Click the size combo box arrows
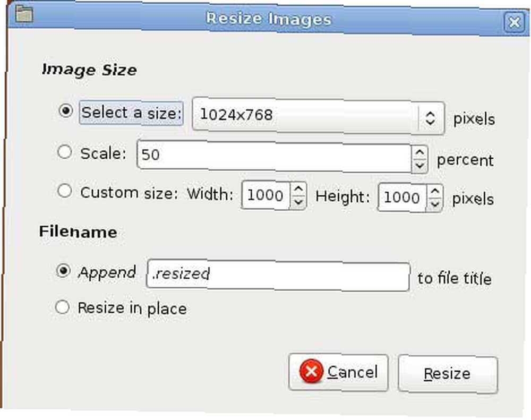 point(431,118)
